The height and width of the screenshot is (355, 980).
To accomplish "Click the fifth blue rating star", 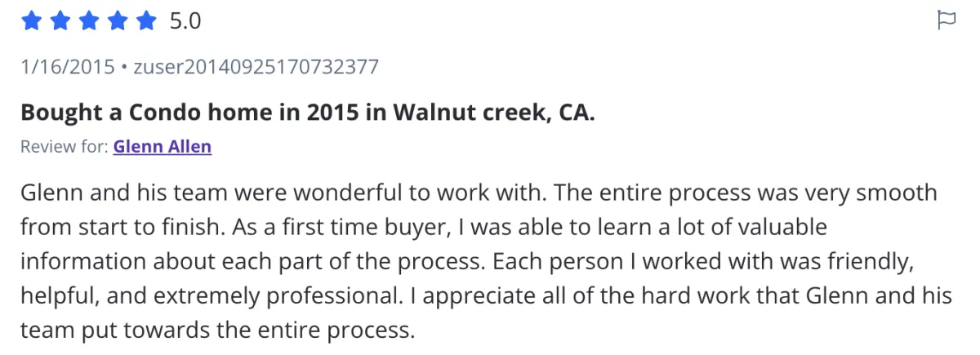I will 146,21.
